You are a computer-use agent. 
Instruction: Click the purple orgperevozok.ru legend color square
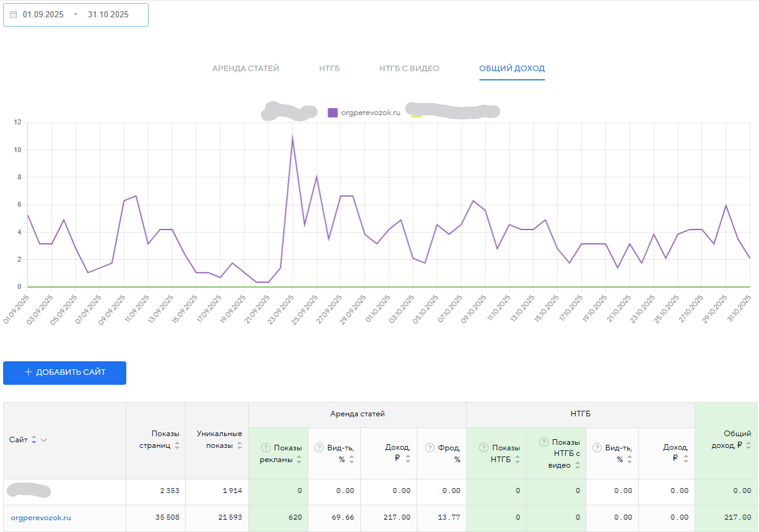332,113
